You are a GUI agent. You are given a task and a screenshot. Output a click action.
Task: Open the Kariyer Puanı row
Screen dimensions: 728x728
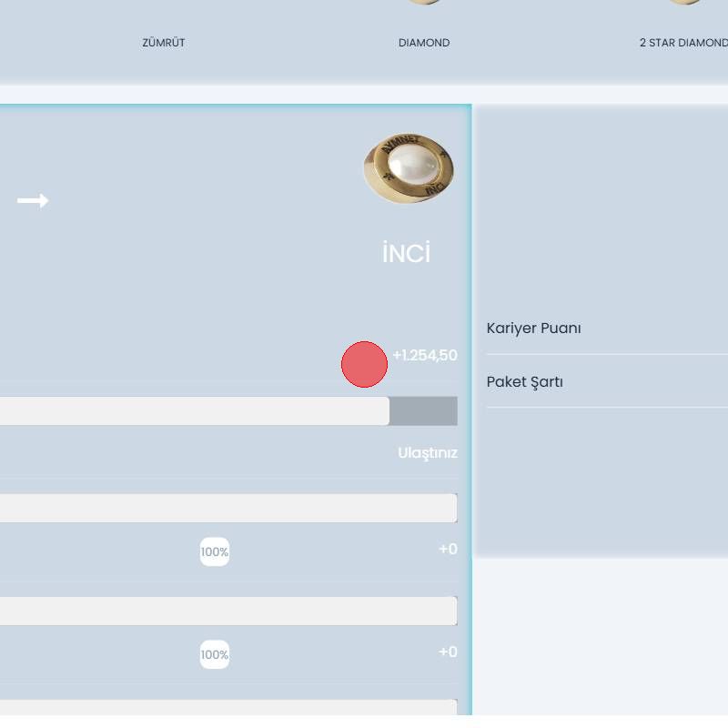click(534, 329)
